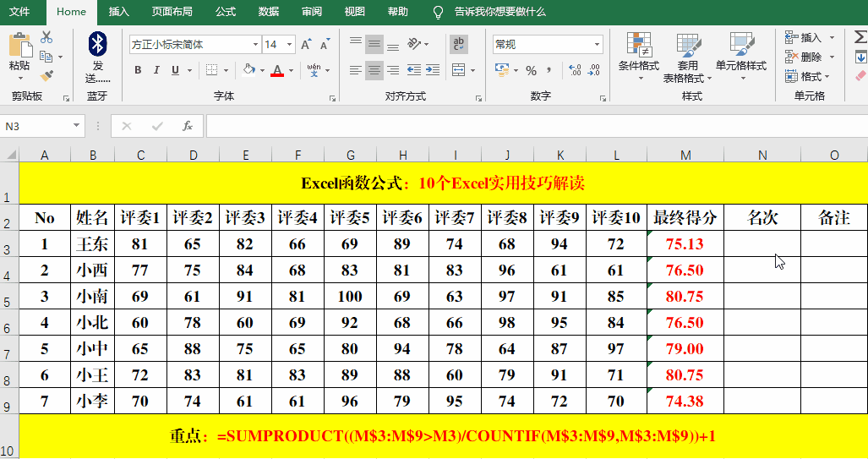Click the 删除 cells button
This screenshot has height=459, width=868.
(x=803, y=57)
